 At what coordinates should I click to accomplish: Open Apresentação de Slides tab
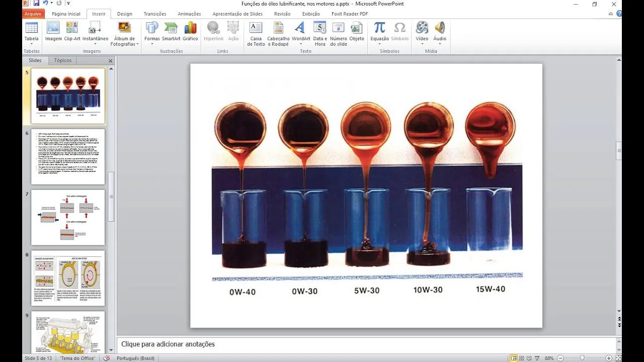tap(237, 14)
